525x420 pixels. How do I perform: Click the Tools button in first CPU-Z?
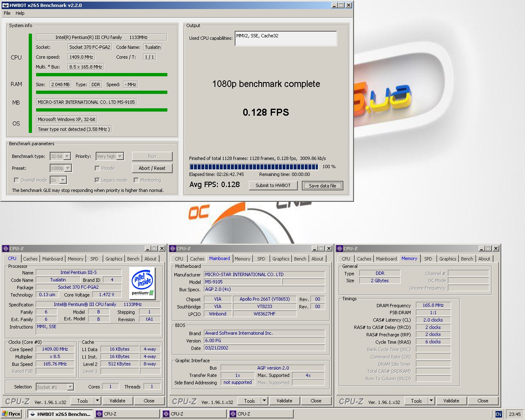click(x=82, y=401)
